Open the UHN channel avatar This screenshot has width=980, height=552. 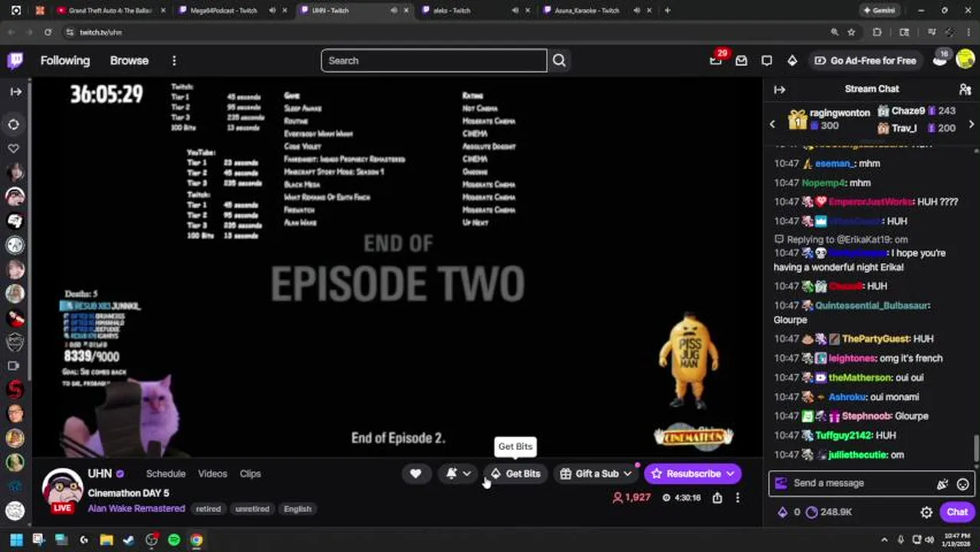[x=62, y=488]
